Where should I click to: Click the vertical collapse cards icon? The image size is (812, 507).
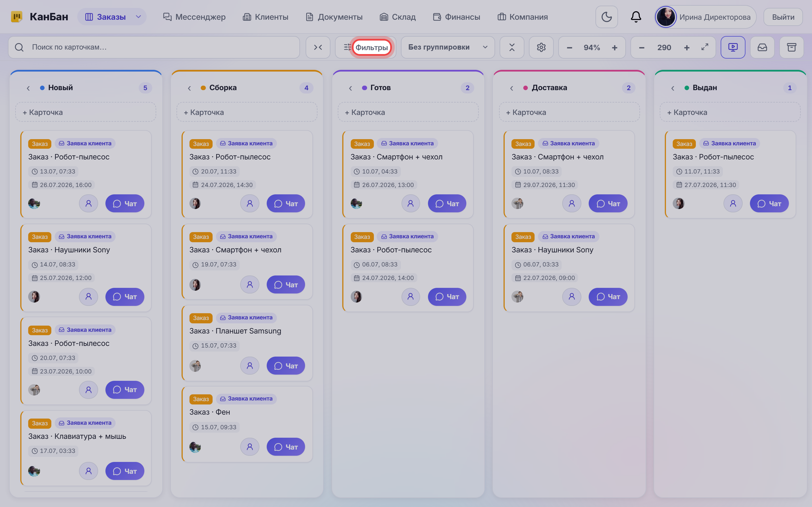click(512, 47)
